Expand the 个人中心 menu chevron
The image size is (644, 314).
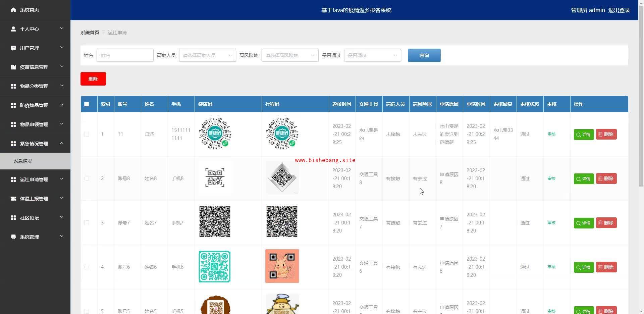(x=62, y=29)
